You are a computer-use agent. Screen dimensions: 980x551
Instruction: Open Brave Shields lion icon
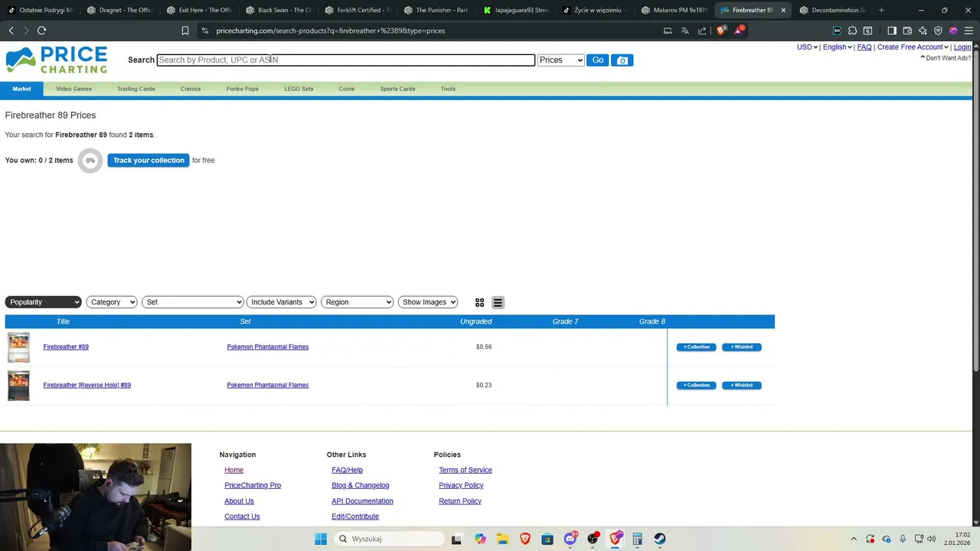[720, 31]
